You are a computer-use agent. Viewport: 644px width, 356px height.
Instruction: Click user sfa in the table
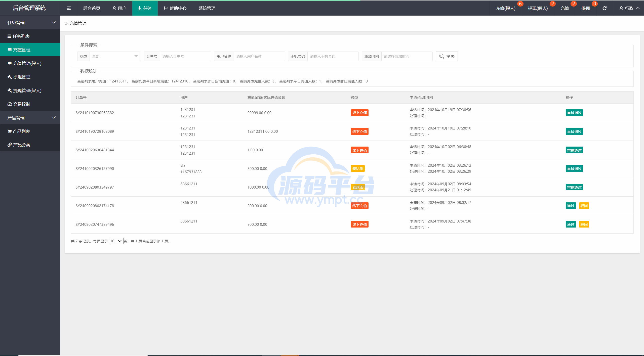pyautogui.click(x=183, y=165)
